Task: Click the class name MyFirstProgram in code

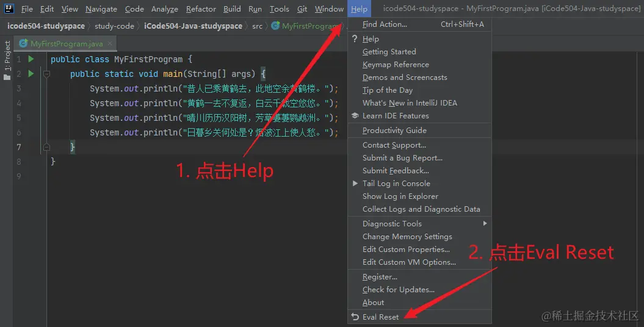Action: coord(148,60)
